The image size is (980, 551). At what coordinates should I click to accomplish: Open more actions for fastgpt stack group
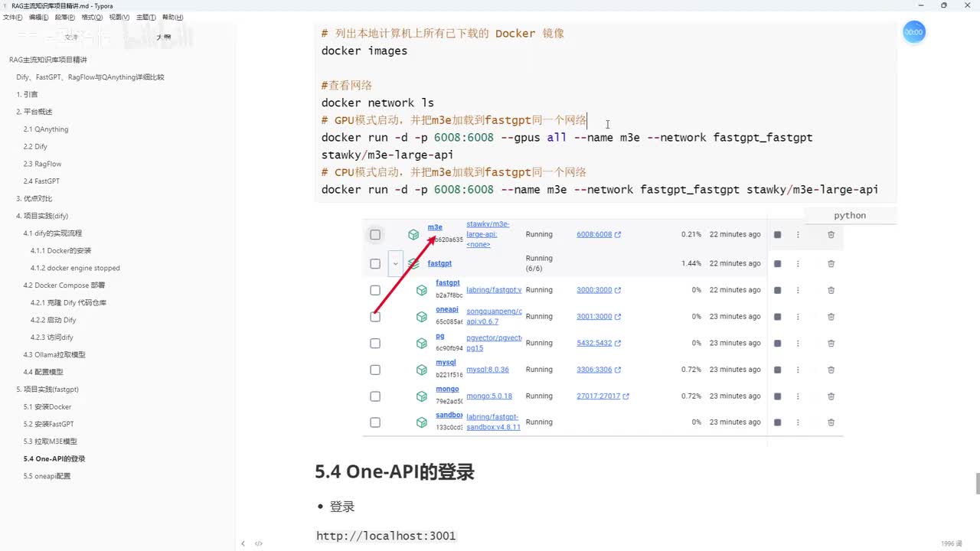[798, 264]
